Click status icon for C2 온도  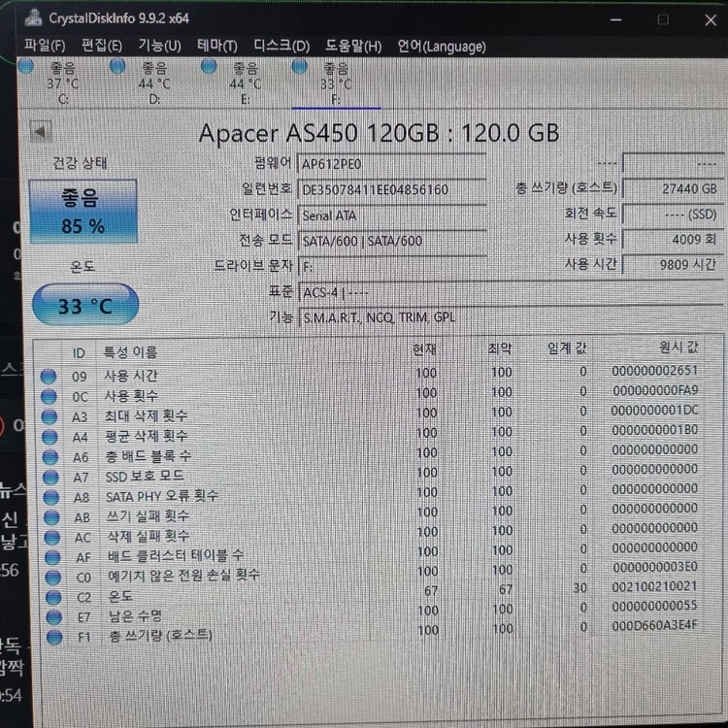pos(53,597)
